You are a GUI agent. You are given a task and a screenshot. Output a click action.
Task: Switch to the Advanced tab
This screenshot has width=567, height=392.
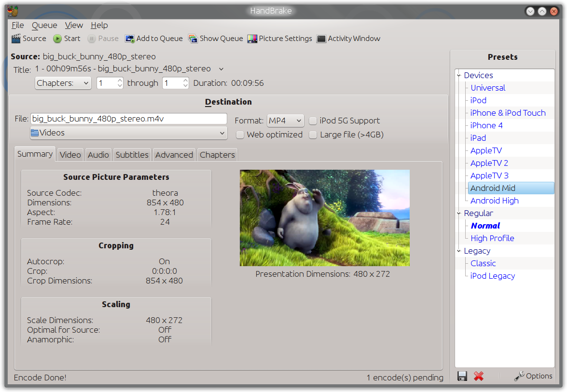174,155
